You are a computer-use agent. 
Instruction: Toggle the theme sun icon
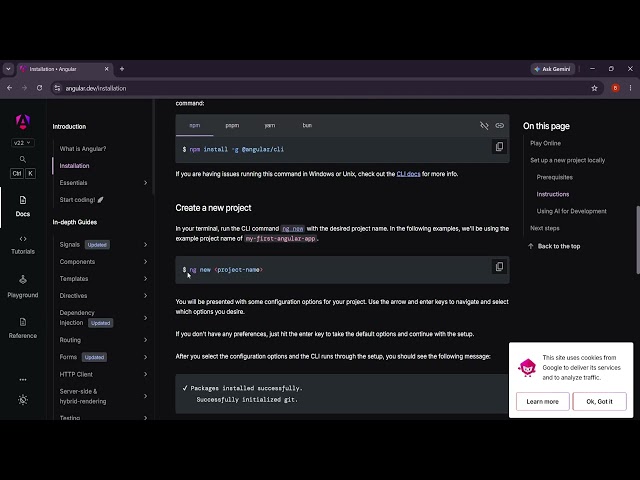pyautogui.click(x=23, y=400)
